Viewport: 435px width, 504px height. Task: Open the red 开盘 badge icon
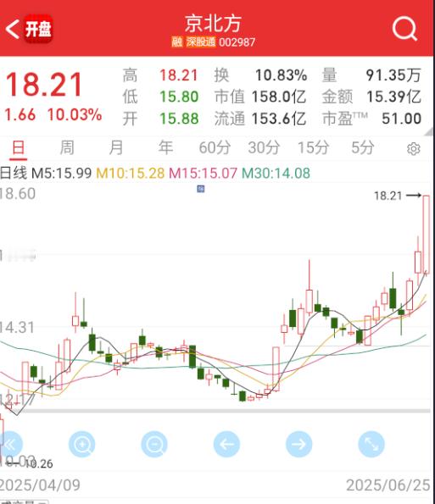(x=39, y=29)
